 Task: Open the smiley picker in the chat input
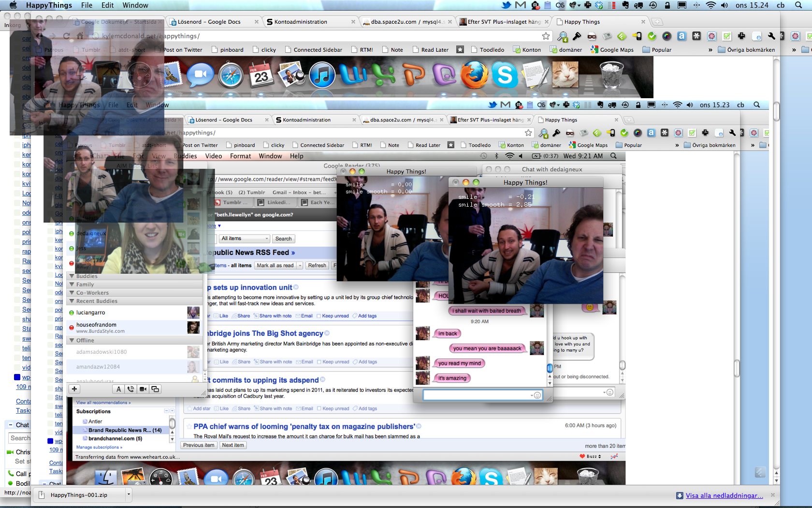click(537, 395)
